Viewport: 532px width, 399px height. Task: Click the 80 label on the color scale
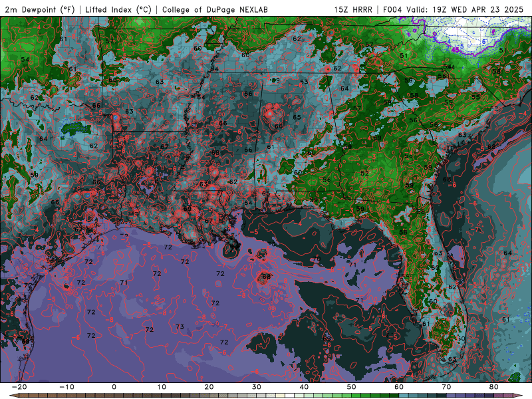pos(494,387)
